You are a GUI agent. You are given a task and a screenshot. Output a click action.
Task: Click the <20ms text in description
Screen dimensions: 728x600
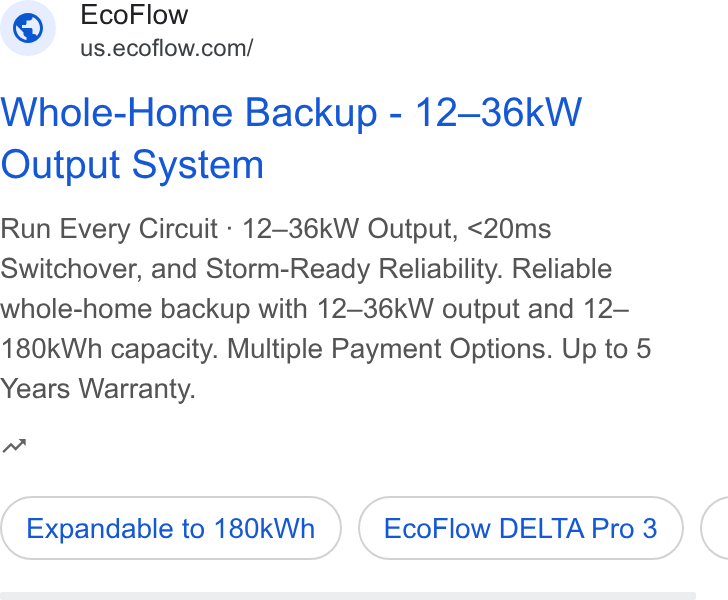coord(509,229)
